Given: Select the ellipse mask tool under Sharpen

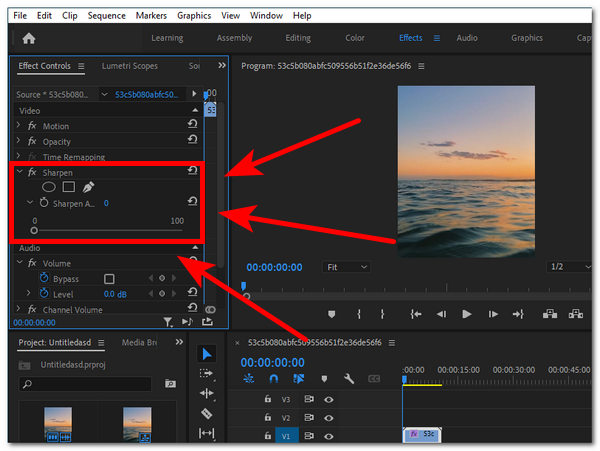Looking at the screenshot, I should pos(48,187).
